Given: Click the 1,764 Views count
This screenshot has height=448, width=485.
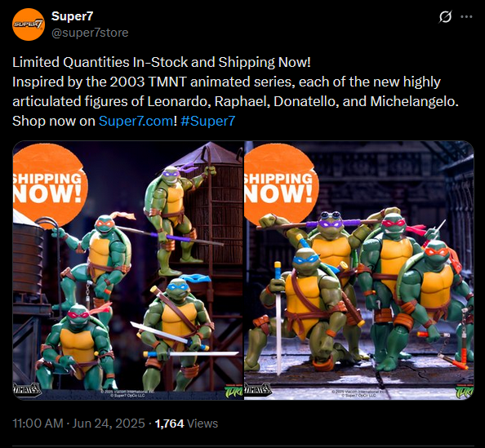Looking at the screenshot, I should coord(186,424).
